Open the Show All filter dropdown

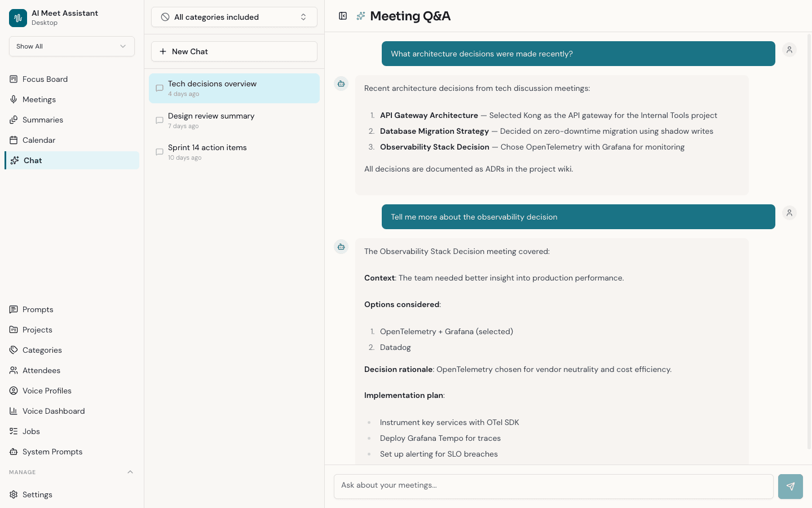(72, 46)
